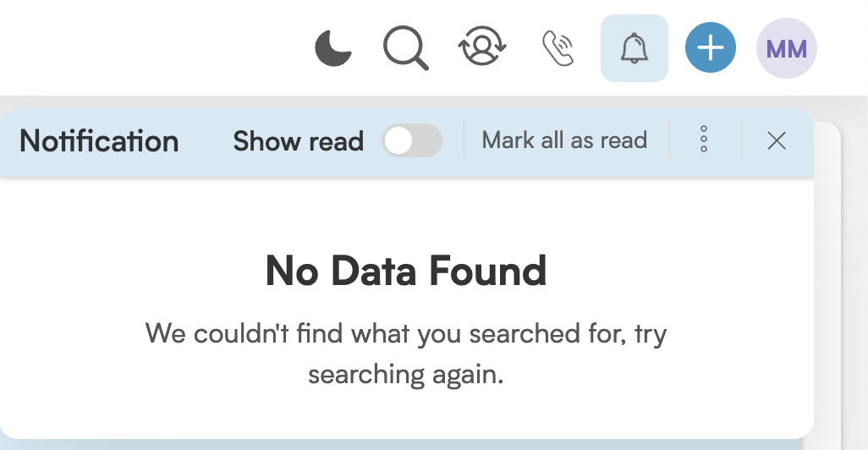868x450 pixels.
Task: Open the phone call icon
Action: [558, 48]
